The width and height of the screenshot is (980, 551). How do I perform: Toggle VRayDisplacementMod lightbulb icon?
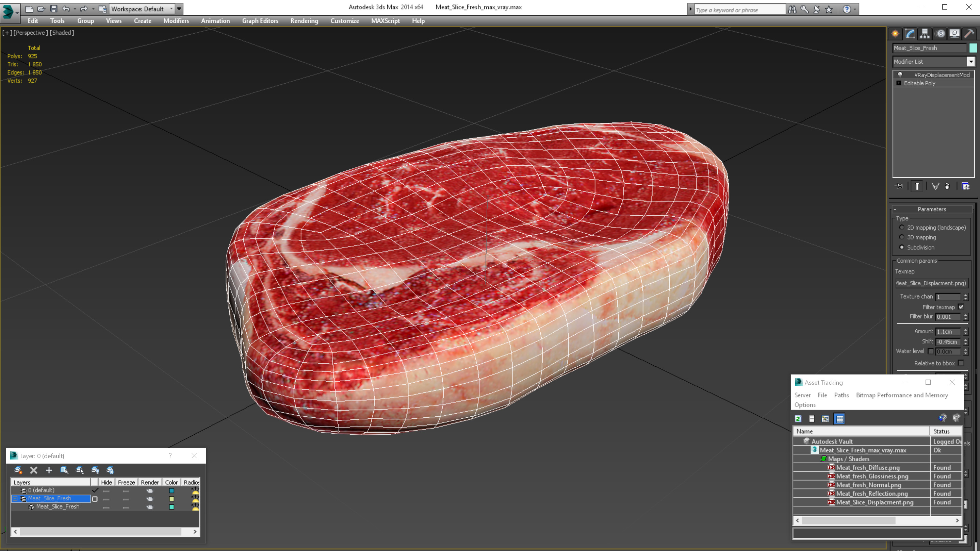pyautogui.click(x=900, y=75)
